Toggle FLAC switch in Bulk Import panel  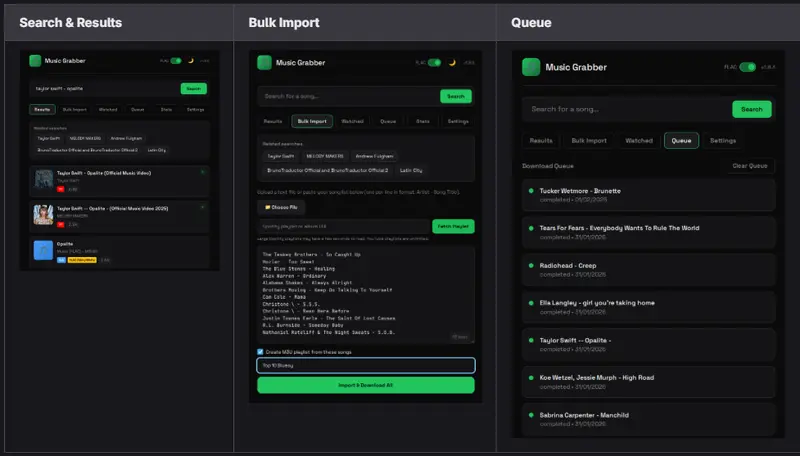coord(435,63)
